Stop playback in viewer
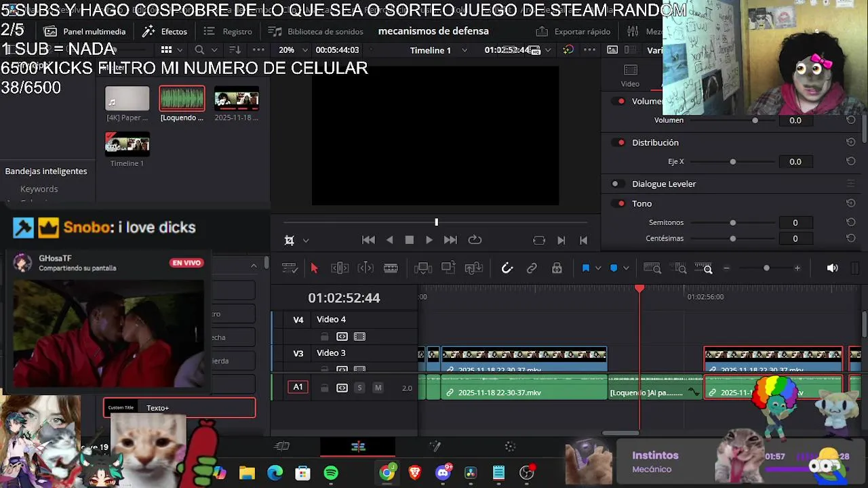The width and height of the screenshot is (868, 488). pos(409,240)
